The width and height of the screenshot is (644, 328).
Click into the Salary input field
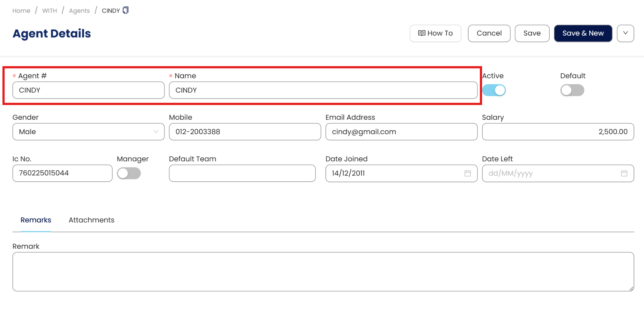click(x=558, y=132)
